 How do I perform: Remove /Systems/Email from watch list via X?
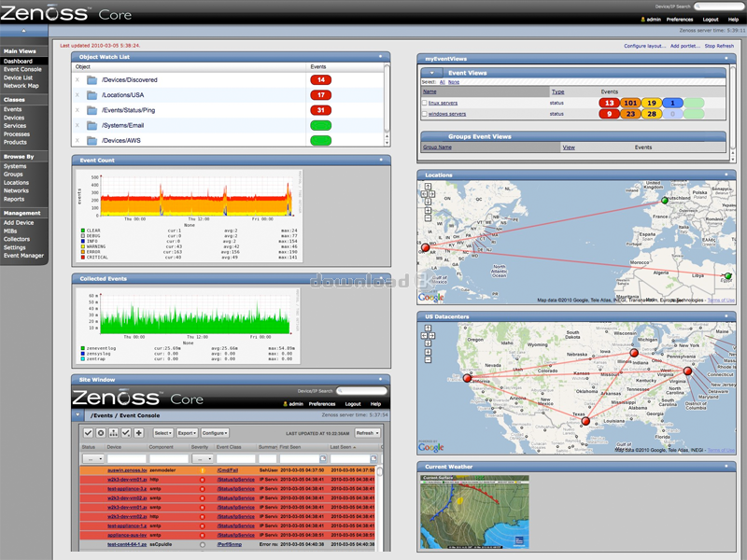click(78, 126)
